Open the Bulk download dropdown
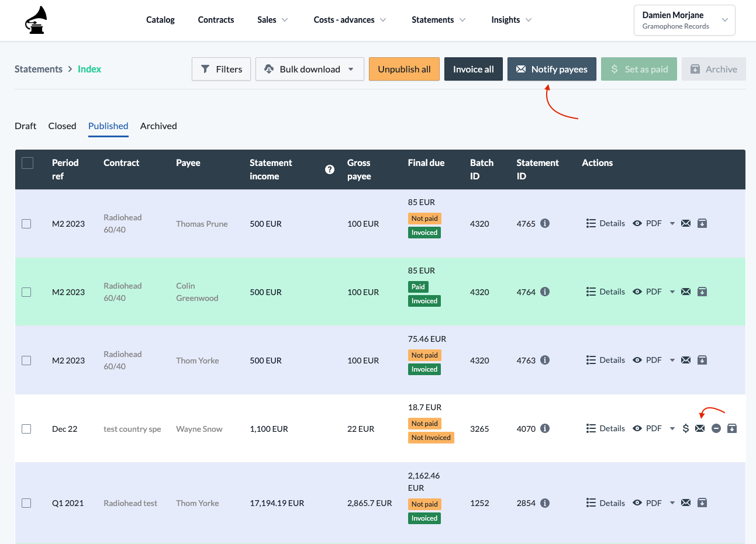Viewport: 756px width, 544px height. click(310, 69)
